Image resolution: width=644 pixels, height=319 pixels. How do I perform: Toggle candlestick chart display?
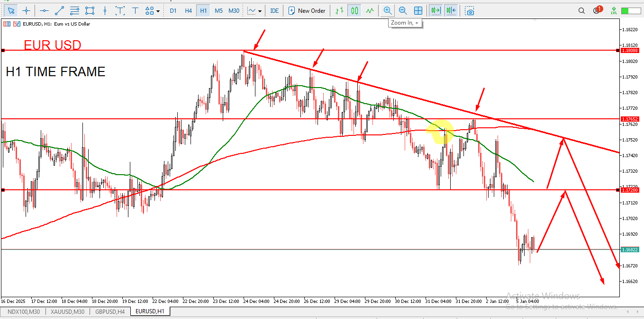pos(354,10)
